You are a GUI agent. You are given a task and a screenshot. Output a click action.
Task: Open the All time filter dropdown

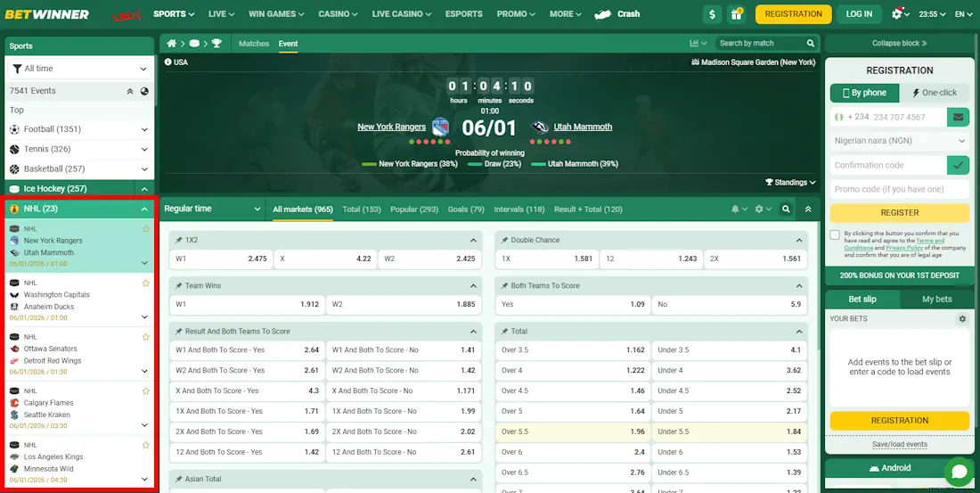click(x=79, y=69)
